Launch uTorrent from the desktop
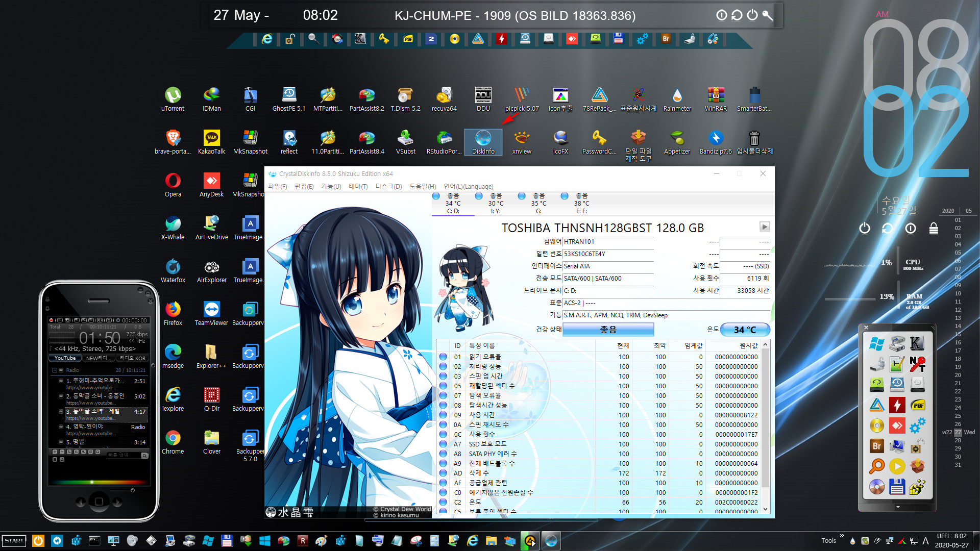This screenshot has width=980, height=551. coord(173,99)
